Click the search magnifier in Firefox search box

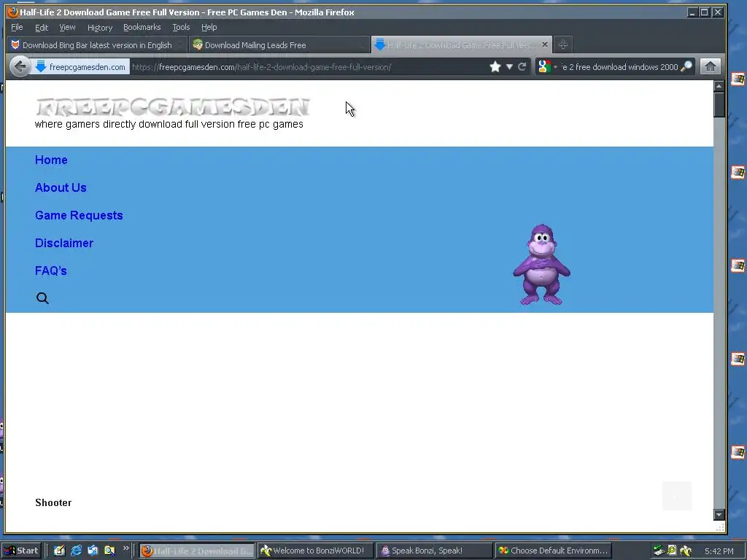pos(686,66)
